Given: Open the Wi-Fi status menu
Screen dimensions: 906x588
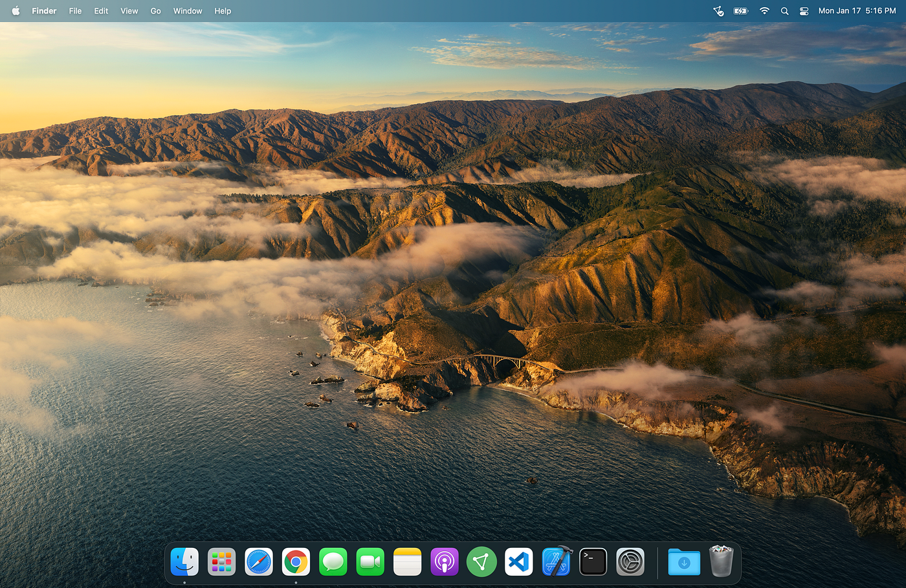Looking at the screenshot, I should click(x=764, y=11).
